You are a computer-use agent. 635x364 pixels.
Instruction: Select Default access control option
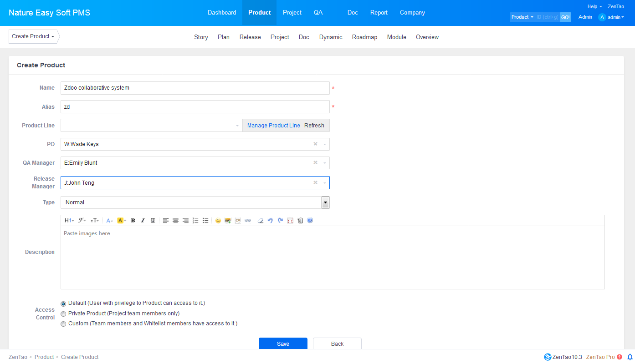[x=63, y=303]
